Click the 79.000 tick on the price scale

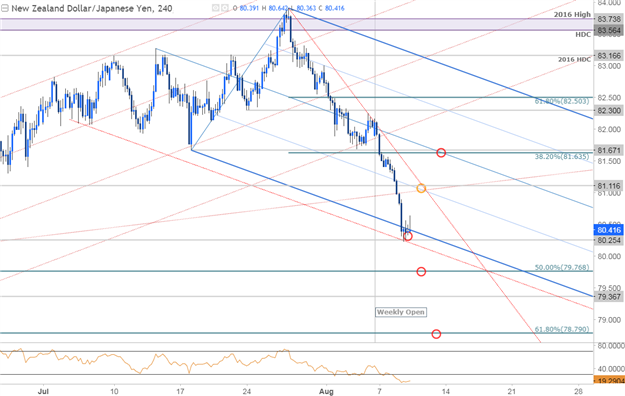(609, 320)
